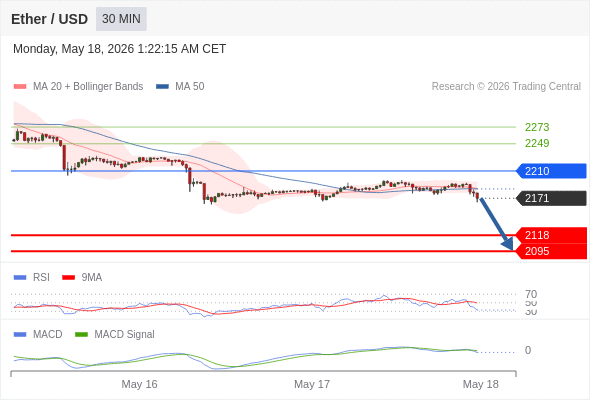
Task: Select the 2171 current price tag
Action: click(551, 198)
